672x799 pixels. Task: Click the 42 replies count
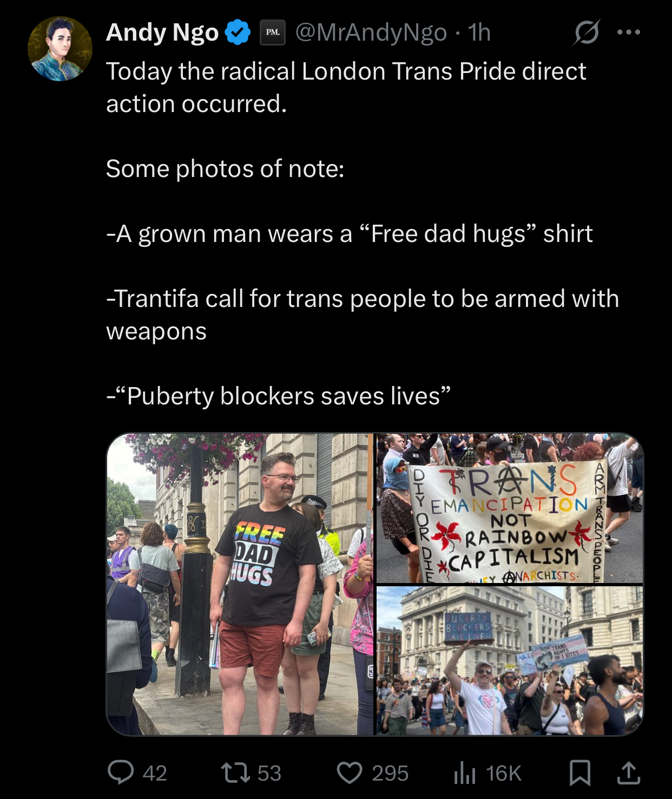point(155,773)
